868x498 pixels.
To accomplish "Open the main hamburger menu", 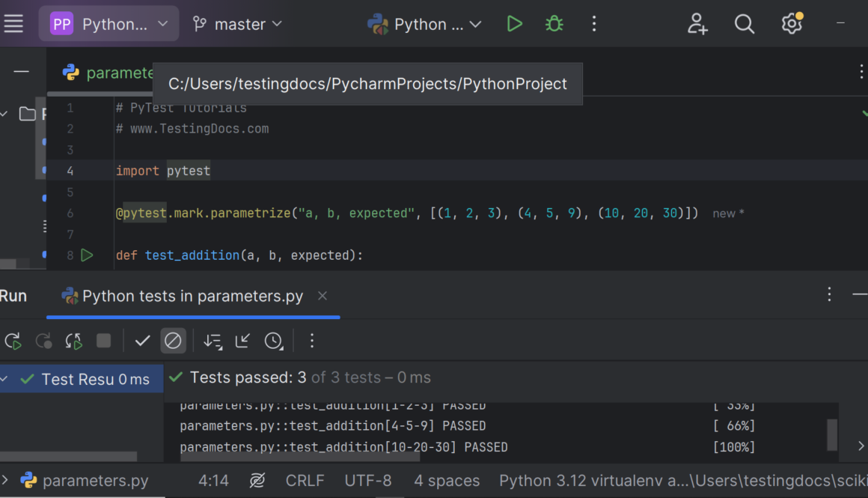I will (14, 24).
